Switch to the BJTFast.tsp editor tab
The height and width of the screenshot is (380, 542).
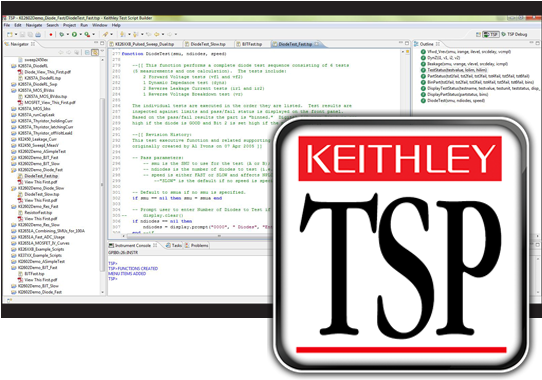click(249, 44)
